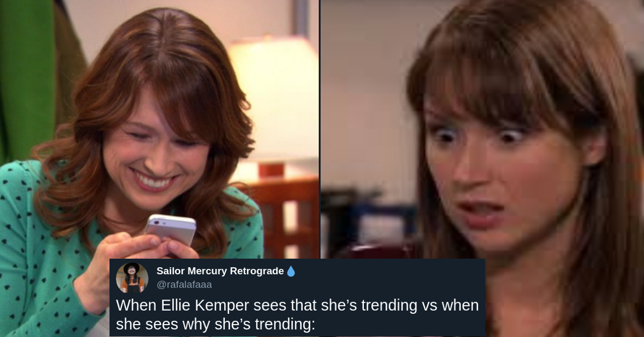Click the blue water droplet emoji
The width and height of the screenshot is (644, 337).
coord(291,272)
